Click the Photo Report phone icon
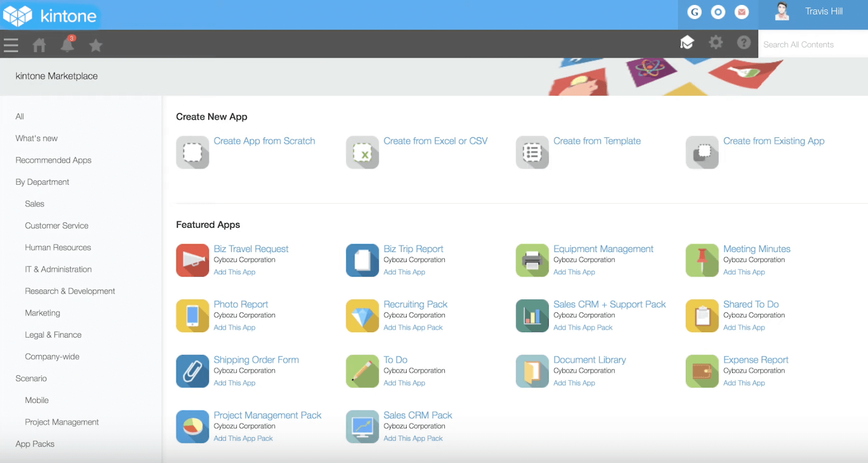Viewport: 868px width, 463px height. click(x=192, y=316)
